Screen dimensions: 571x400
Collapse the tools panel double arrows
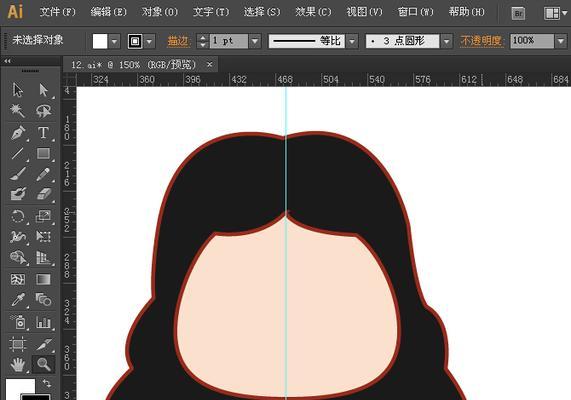(x=7, y=61)
